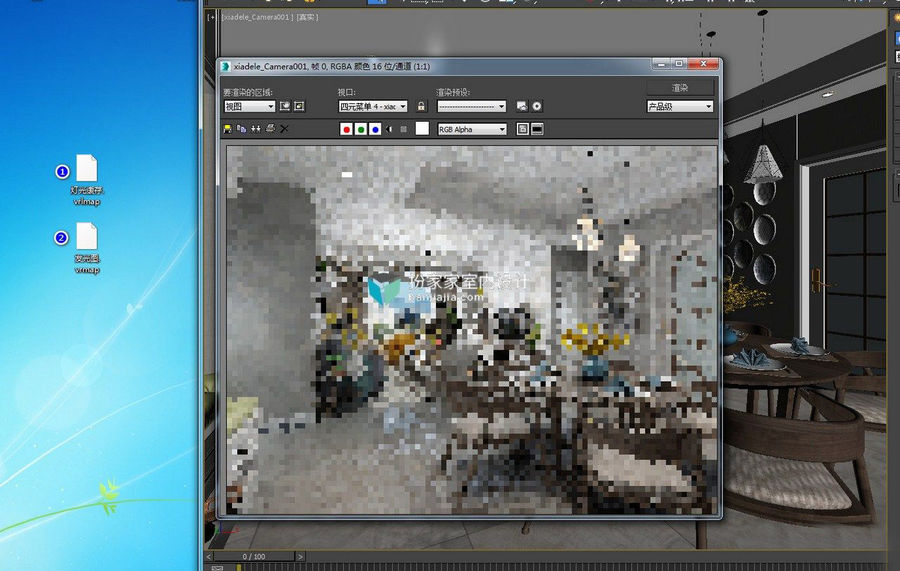900x571 pixels.
Task: Toggle the red channel display
Action: [346, 129]
